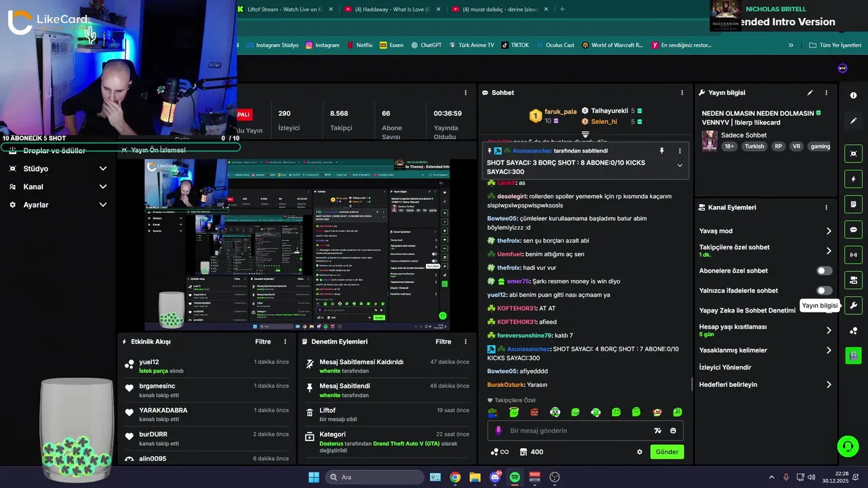Open Takipçilere özel sohbet options arrow

pyautogui.click(x=829, y=251)
